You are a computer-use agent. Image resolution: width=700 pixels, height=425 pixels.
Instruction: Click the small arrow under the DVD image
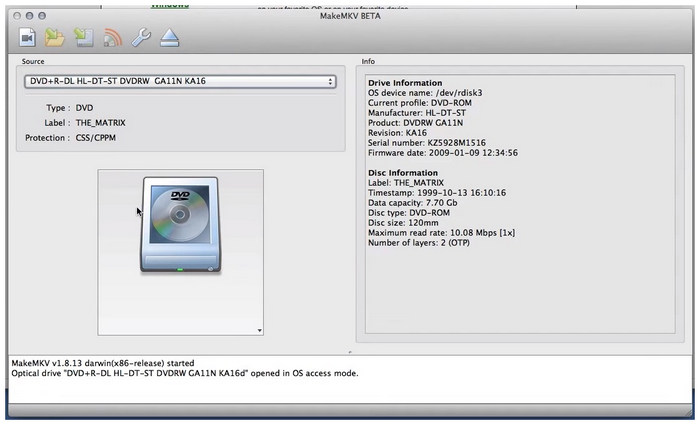(259, 330)
